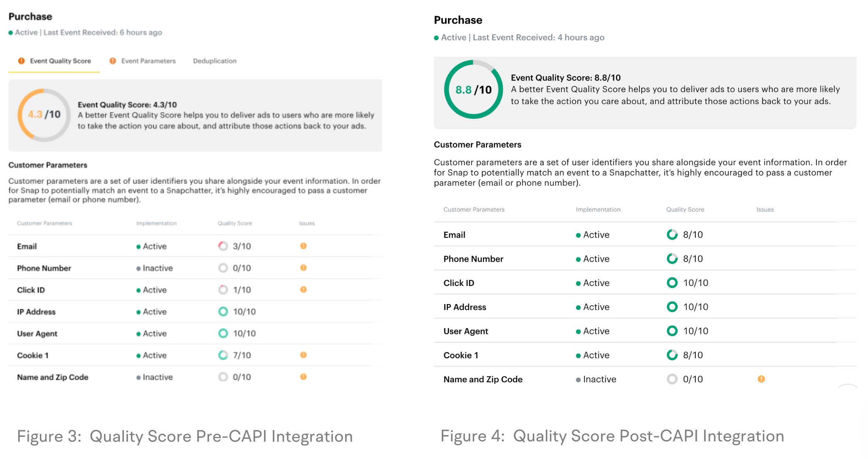
Task: Click the Cookie 1 7/10 score ring
Action: 223,355
